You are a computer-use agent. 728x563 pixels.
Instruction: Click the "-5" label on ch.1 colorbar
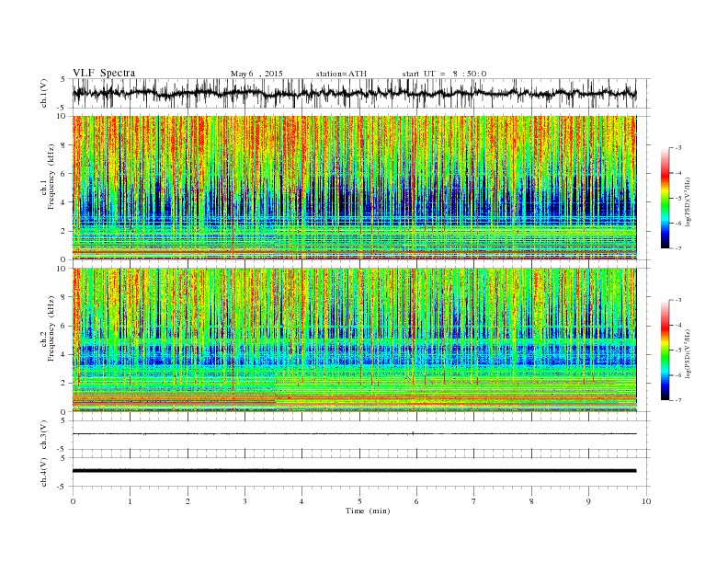click(x=678, y=199)
